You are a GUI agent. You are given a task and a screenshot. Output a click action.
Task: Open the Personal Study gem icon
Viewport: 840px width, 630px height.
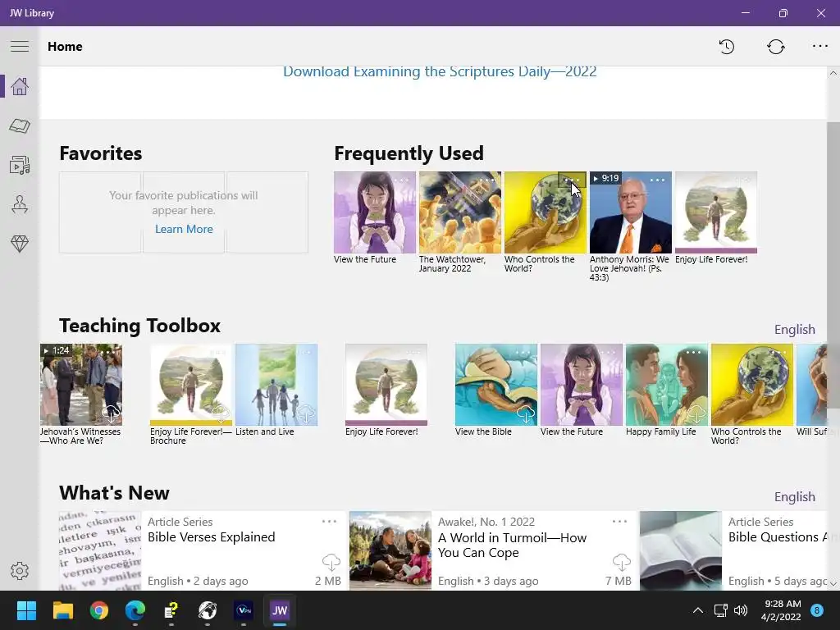click(x=20, y=244)
